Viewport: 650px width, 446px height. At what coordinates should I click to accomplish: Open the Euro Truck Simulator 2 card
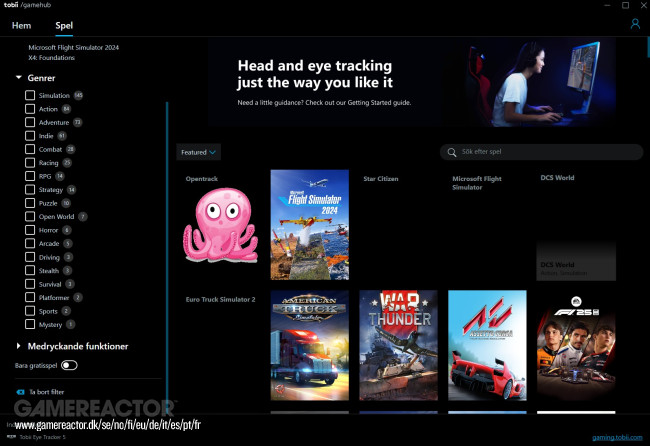[221, 345]
